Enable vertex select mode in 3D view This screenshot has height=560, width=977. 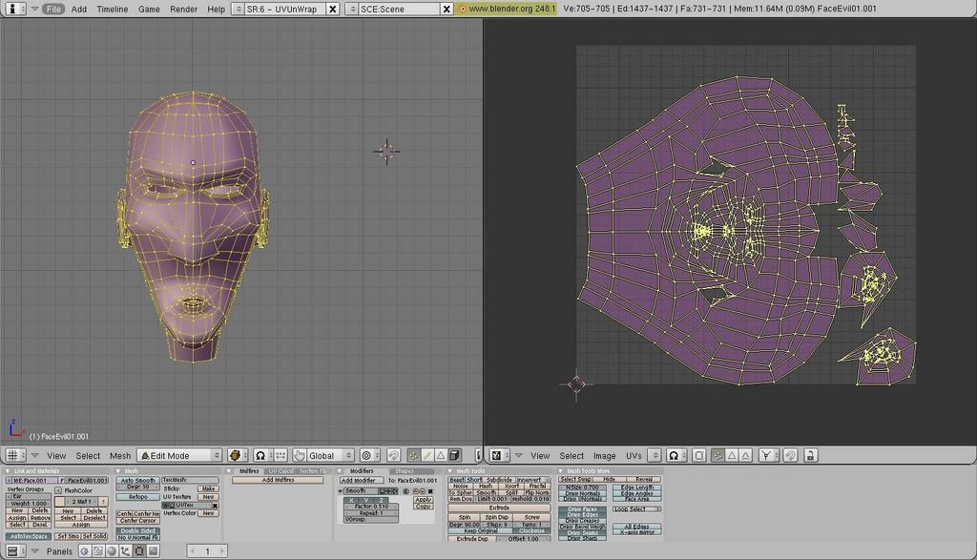coord(413,455)
